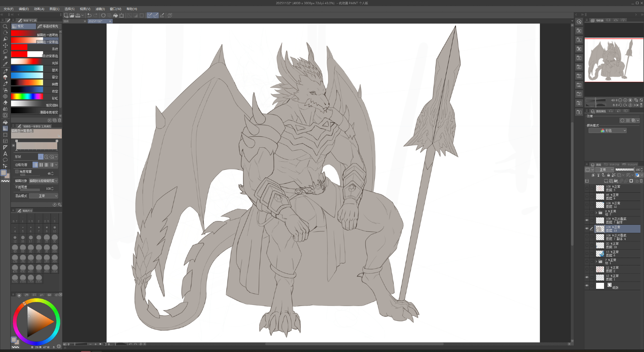Open the 彩色 expression color dropdown
The image size is (644, 352).
pyautogui.click(x=607, y=130)
